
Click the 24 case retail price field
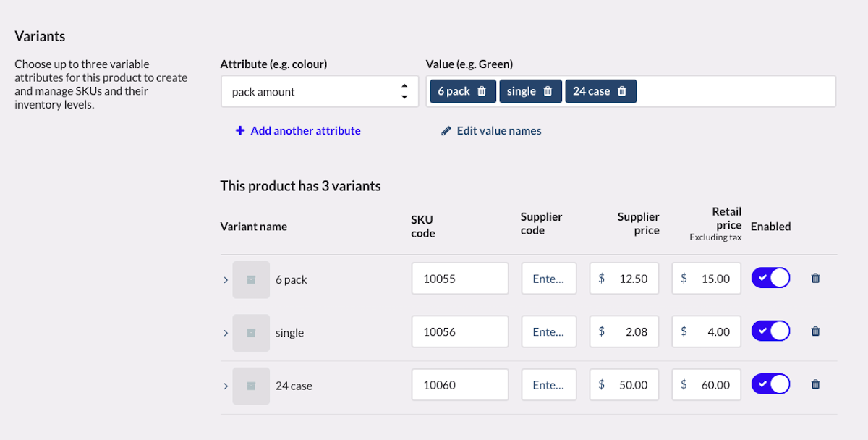pyautogui.click(x=707, y=385)
